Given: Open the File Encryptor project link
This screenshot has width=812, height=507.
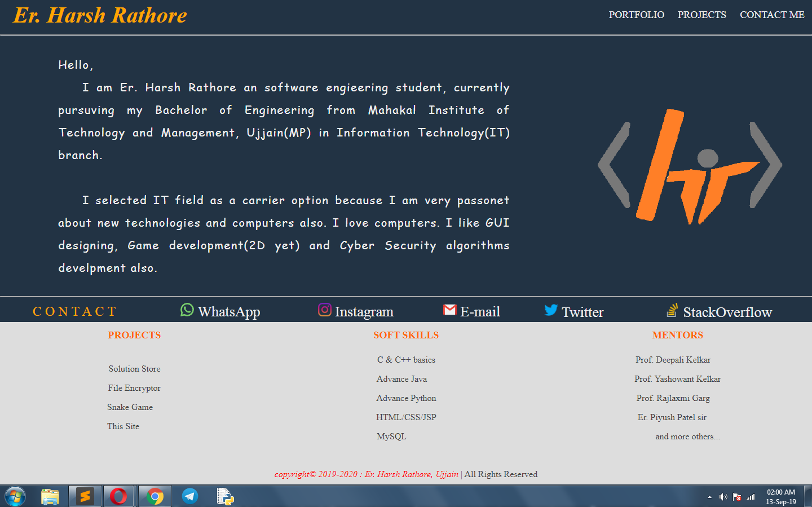Looking at the screenshot, I should [x=134, y=388].
